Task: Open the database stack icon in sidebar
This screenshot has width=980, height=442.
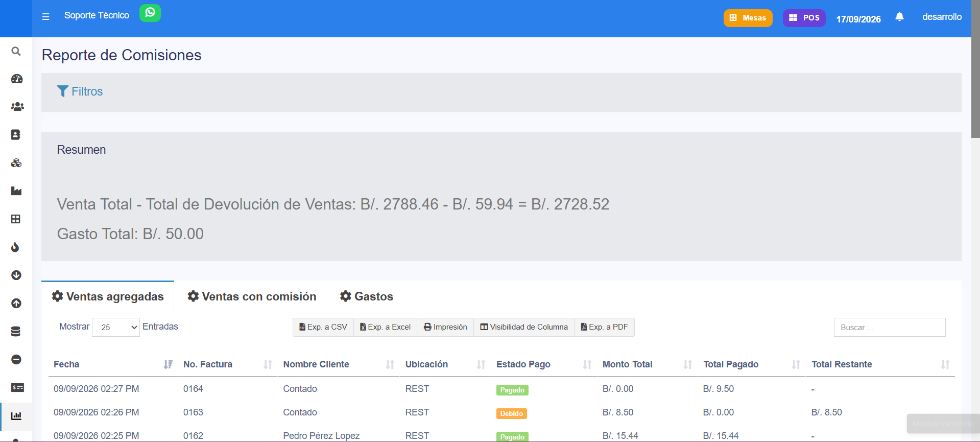Action: pyautogui.click(x=16, y=332)
